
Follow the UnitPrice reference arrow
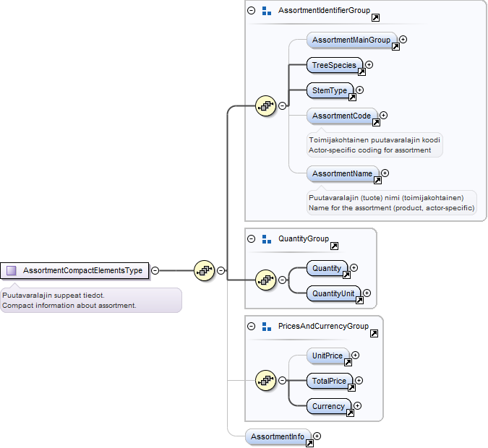(348, 363)
